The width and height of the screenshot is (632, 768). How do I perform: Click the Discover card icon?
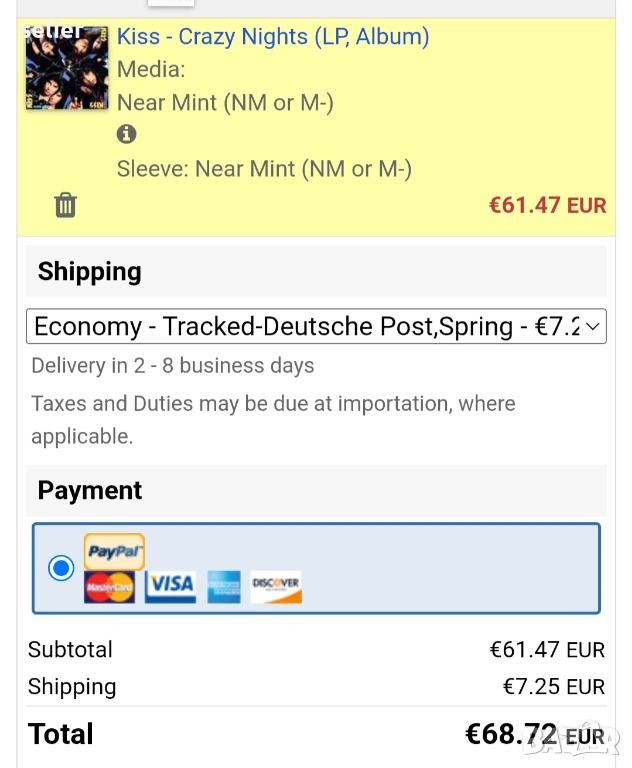click(x=276, y=586)
